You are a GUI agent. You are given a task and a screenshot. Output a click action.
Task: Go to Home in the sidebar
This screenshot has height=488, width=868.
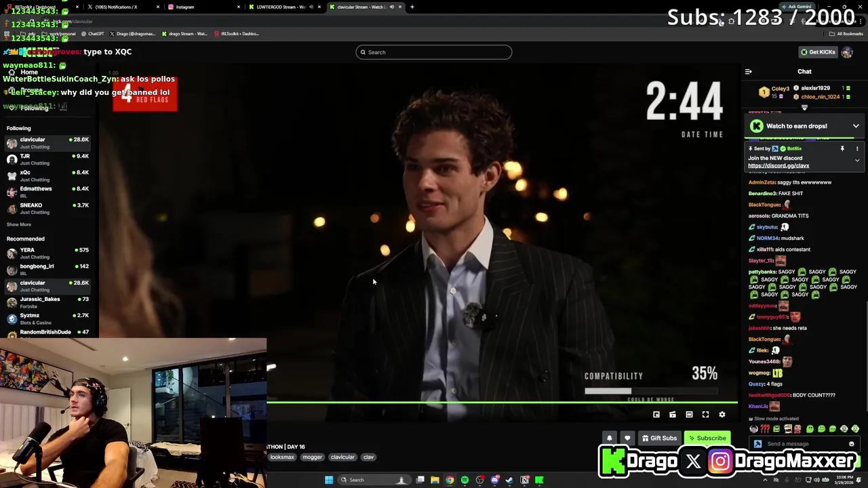click(x=28, y=72)
